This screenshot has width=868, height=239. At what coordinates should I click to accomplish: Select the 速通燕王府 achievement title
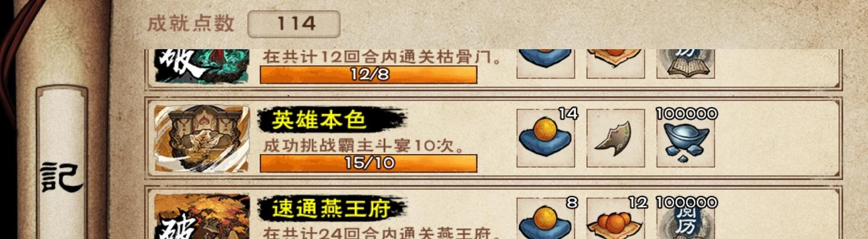331,208
